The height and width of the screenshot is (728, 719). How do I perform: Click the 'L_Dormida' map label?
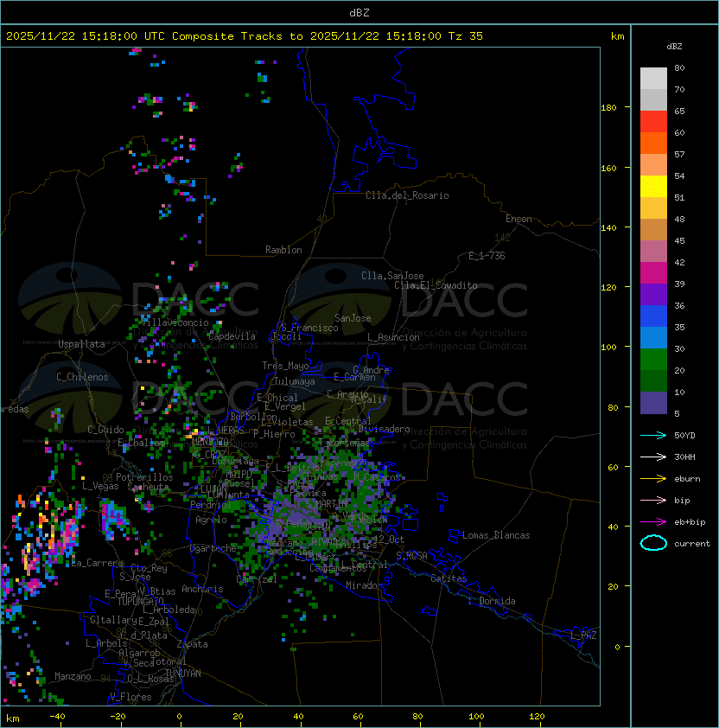click(492, 601)
